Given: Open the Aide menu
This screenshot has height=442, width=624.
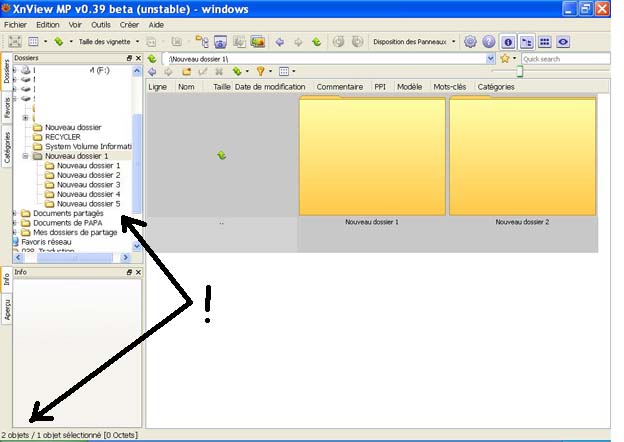Looking at the screenshot, I should [156, 25].
